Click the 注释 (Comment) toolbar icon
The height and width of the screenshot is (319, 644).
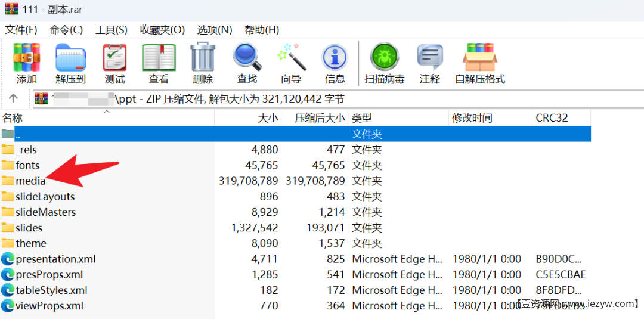429,57
